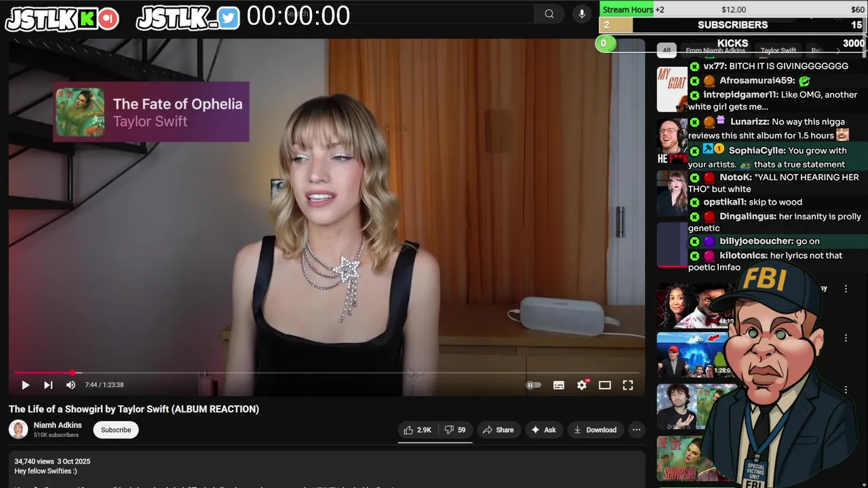This screenshot has width=868, height=488.
Task: Click username vx77 in chat
Action: click(715, 66)
